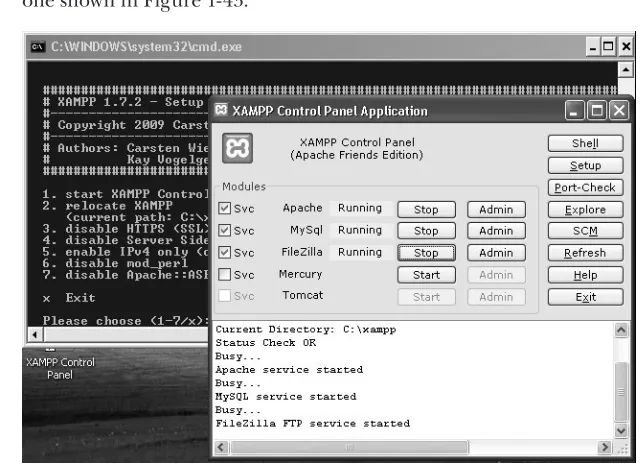This screenshot has width=644, height=474.
Task: Open Apache Admin
Action: (x=496, y=209)
